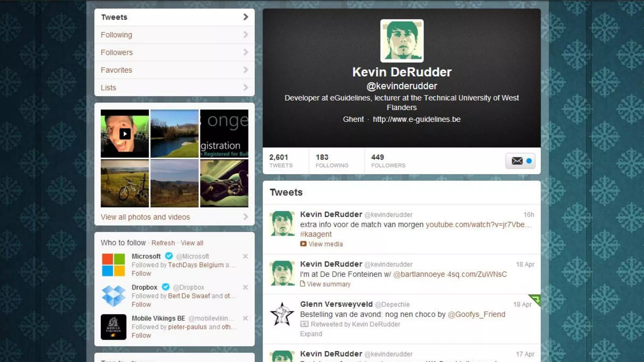Image resolution: width=644 pixels, height=362 pixels.
Task: Open the Following menu item
Action: click(x=174, y=35)
